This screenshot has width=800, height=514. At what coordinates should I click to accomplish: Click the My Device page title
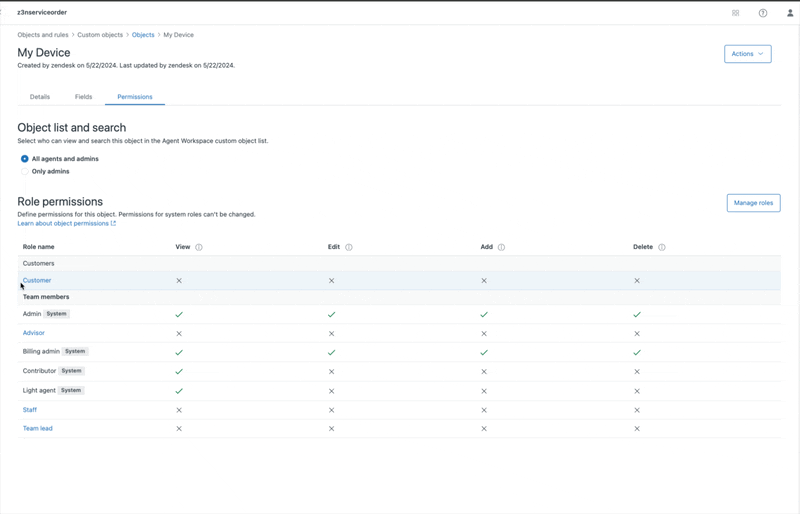(x=44, y=53)
